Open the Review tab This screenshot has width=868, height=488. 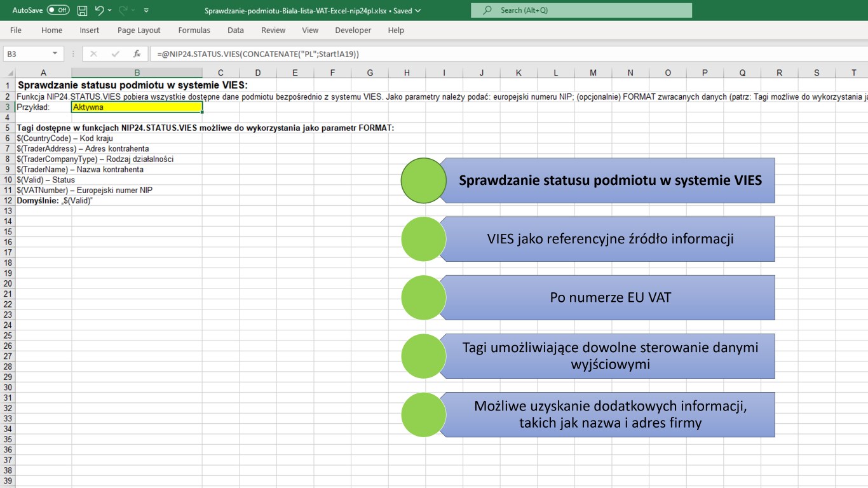click(273, 30)
